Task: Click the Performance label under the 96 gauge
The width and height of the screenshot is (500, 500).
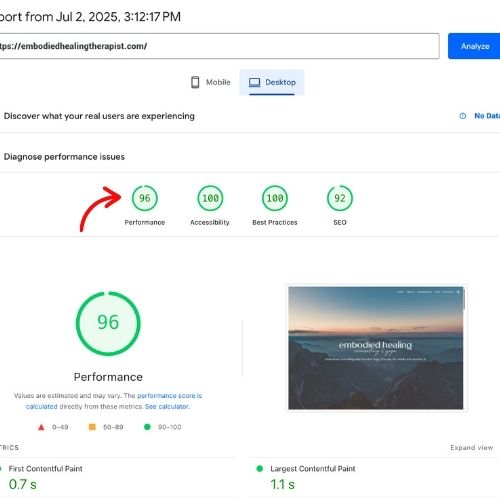Action: tap(145, 222)
